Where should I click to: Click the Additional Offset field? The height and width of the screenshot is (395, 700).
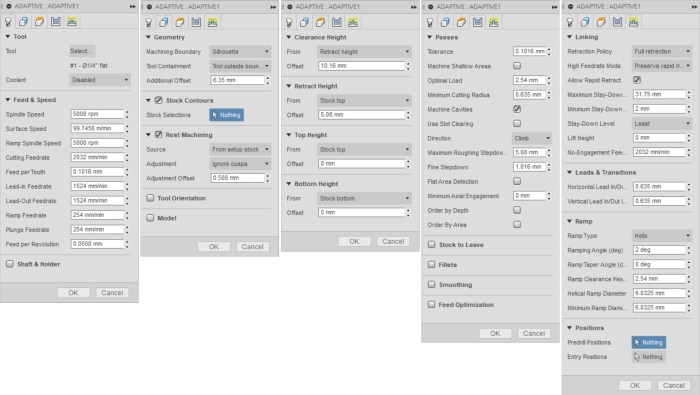[238, 80]
